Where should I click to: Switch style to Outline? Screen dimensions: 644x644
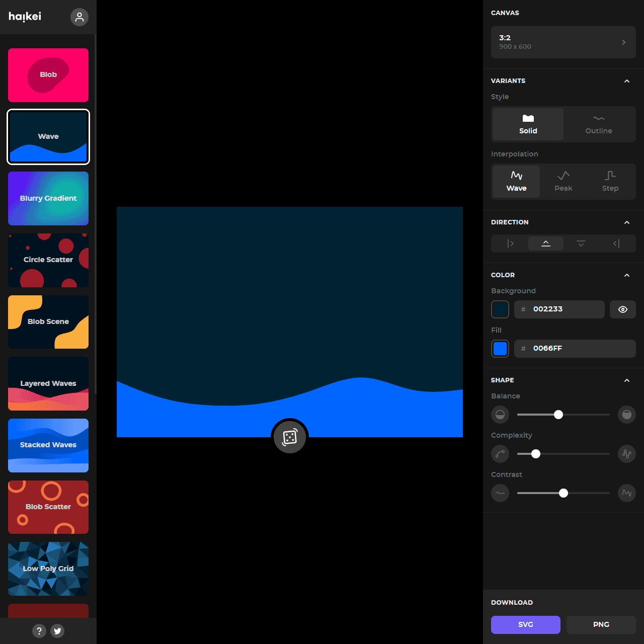[x=598, y=124]
